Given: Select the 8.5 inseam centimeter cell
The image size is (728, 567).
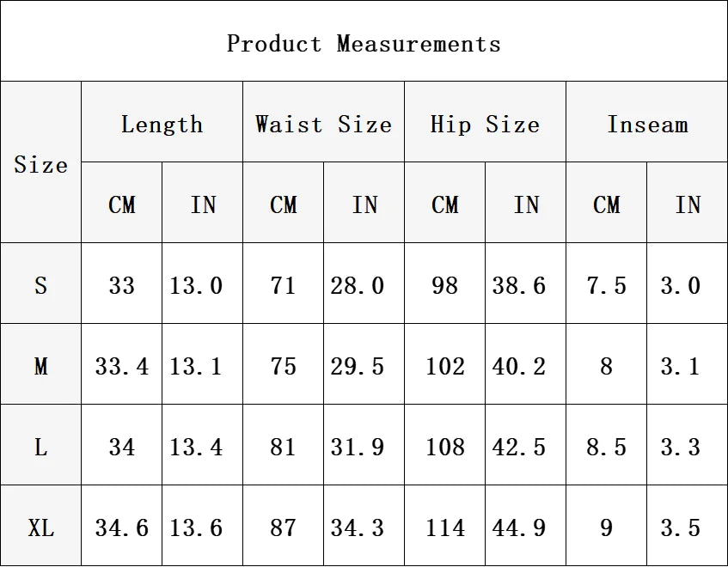Looking at the screenshot, I should click(x=606, y=447).
